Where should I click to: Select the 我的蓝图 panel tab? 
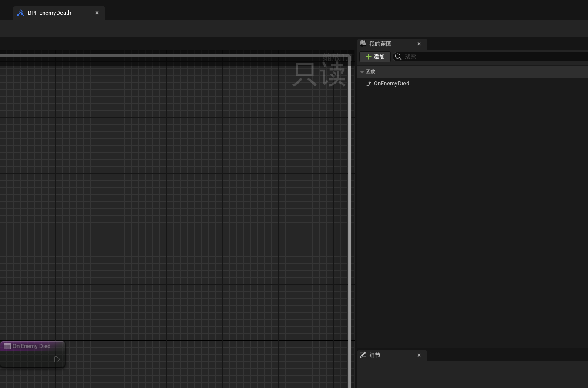(392, 44)
